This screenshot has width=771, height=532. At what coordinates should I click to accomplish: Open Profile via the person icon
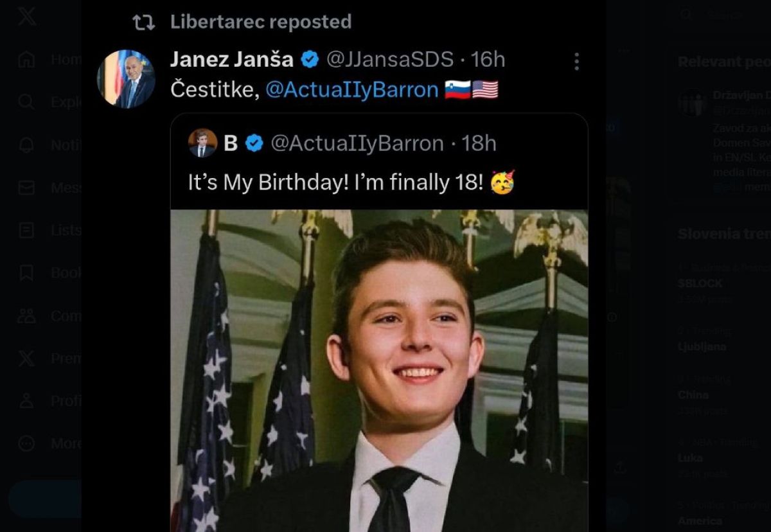point(27,401)
